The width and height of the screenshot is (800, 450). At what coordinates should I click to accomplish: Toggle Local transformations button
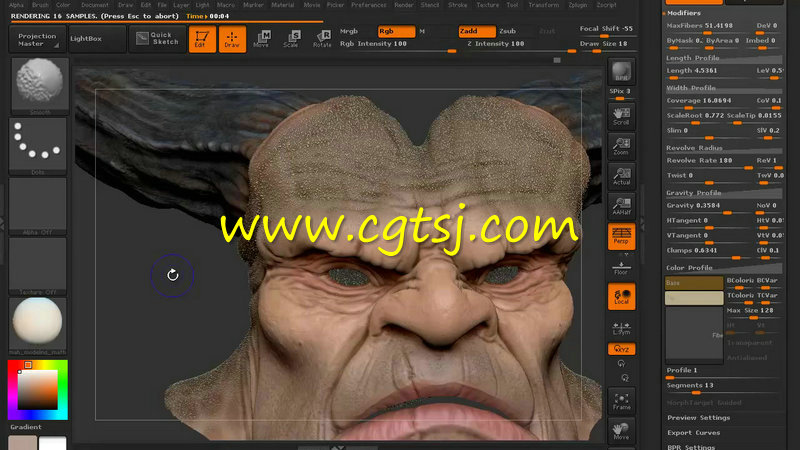coord(621,296)
